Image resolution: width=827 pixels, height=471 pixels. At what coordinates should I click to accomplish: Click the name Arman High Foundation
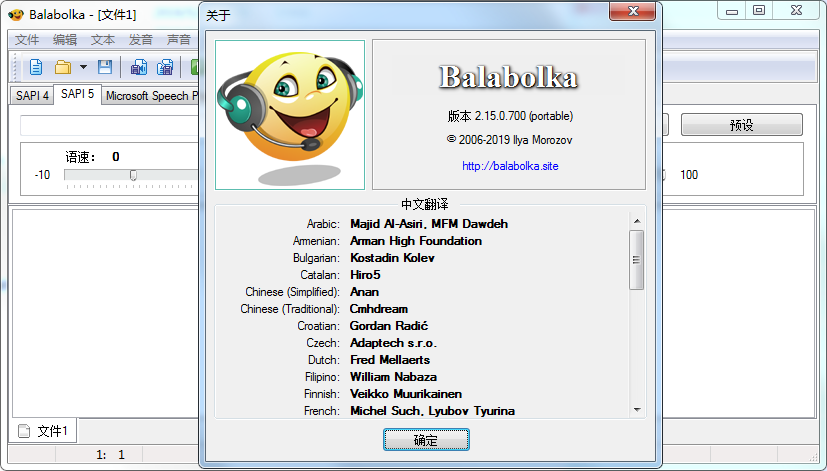tap(416, 241)
